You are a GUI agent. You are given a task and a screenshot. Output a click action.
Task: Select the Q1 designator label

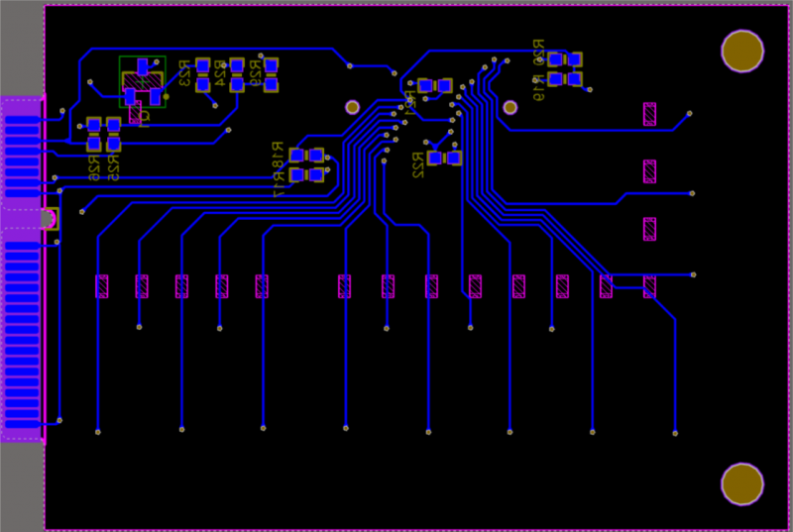pyautogui.click(x=144, y=119)
